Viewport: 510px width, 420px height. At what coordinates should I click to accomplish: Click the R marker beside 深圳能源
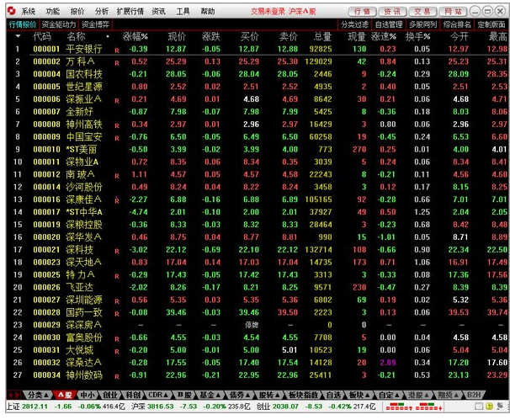coord(117,301)
